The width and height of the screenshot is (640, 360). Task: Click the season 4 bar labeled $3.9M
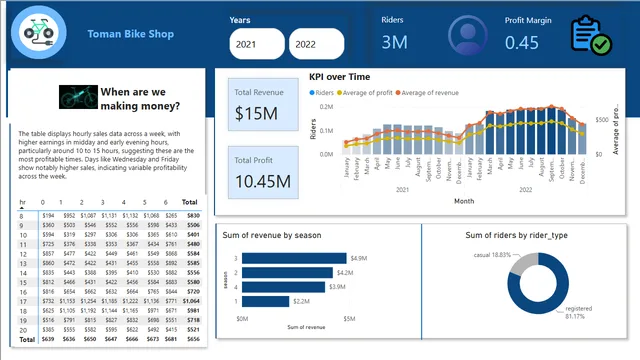click(284, 287)
